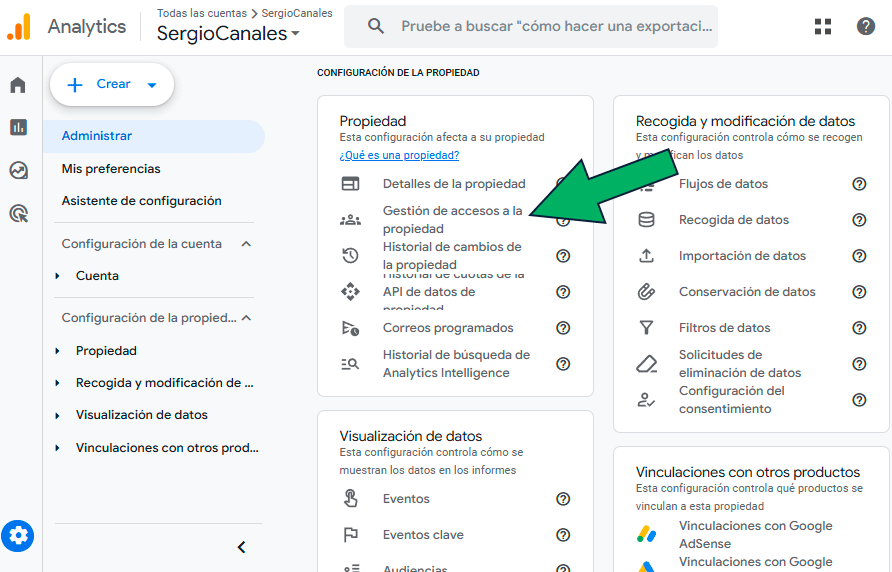The width and height of the screenshot is (892, 572).
Task: Open the Advertising icon in sidebar
Action: pyautogui.click(x=18, y=213)
